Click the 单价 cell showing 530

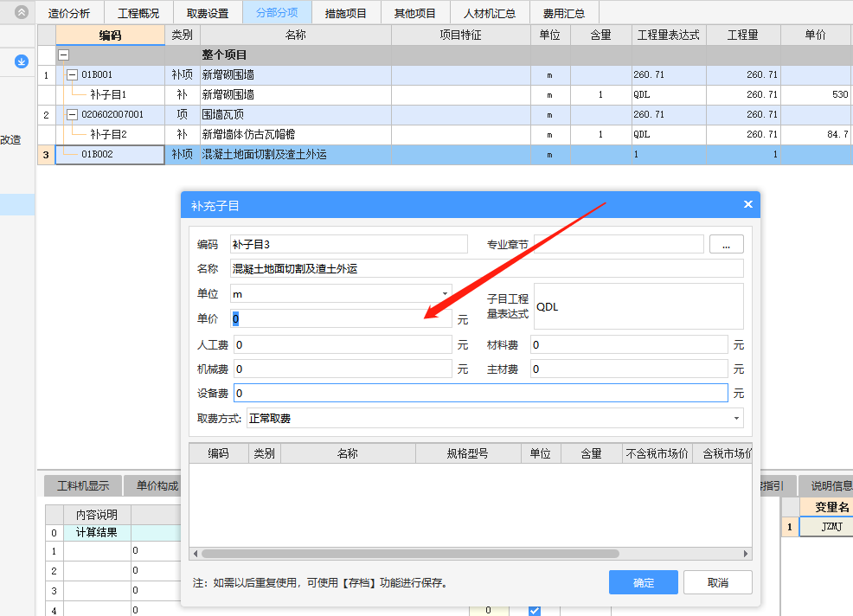[x=817, y=94]
